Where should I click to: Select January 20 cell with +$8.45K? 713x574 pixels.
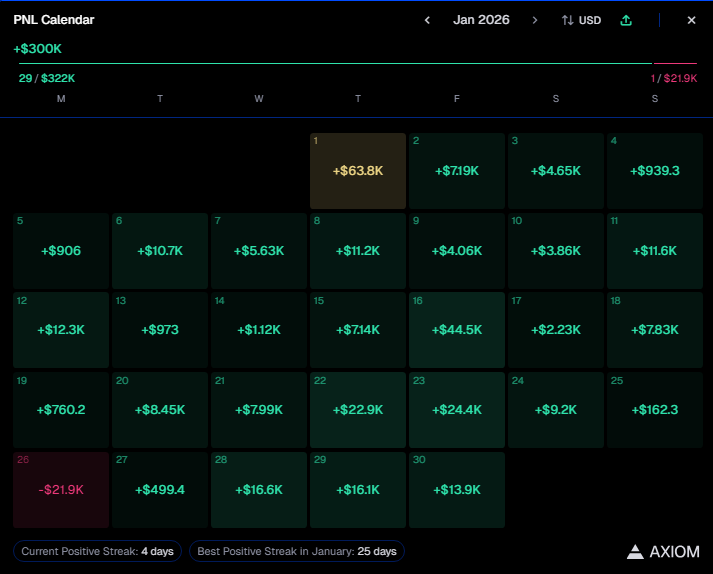point(160,410)
